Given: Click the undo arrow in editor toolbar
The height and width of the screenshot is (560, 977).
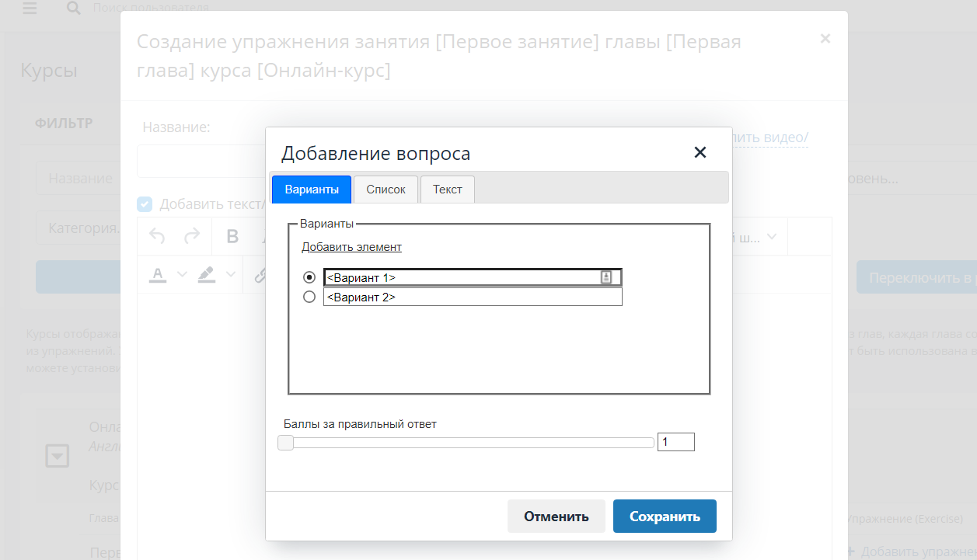Looking at the screenshot, I should coord(157,236).
